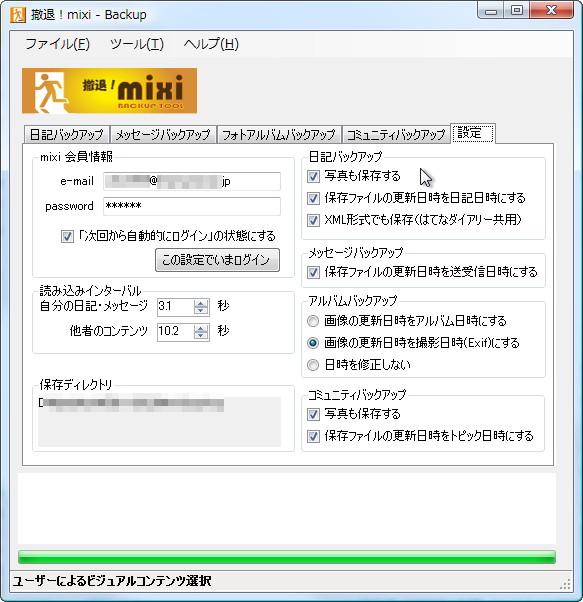Switch to the フォトアルバムバックアップ tab

click(279, 135)
